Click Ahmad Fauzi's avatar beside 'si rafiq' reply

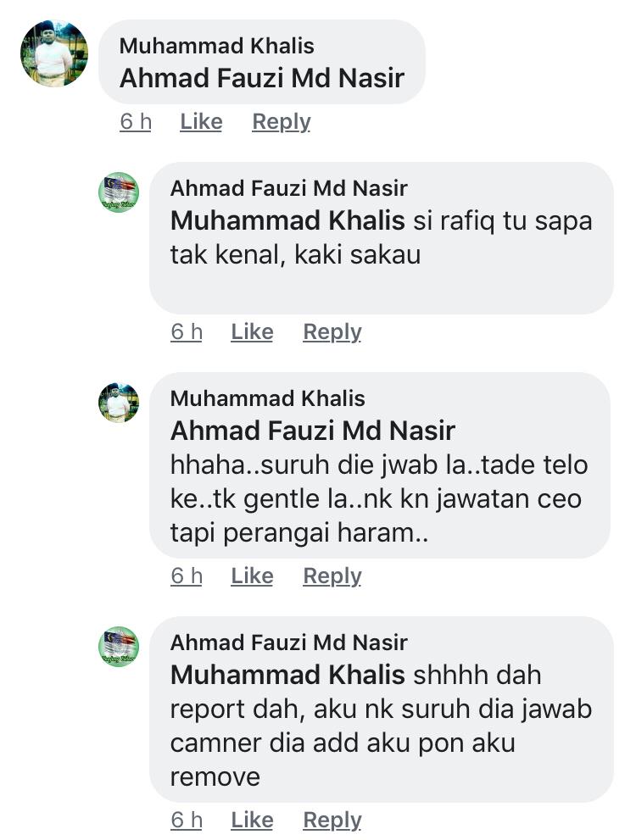(118, 192)
